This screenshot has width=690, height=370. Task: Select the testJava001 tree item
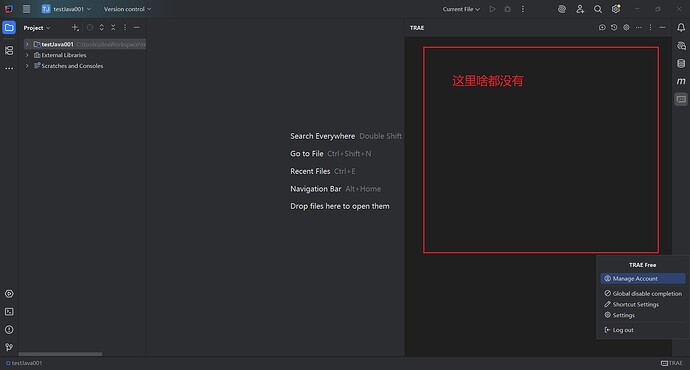click(84, 44)
